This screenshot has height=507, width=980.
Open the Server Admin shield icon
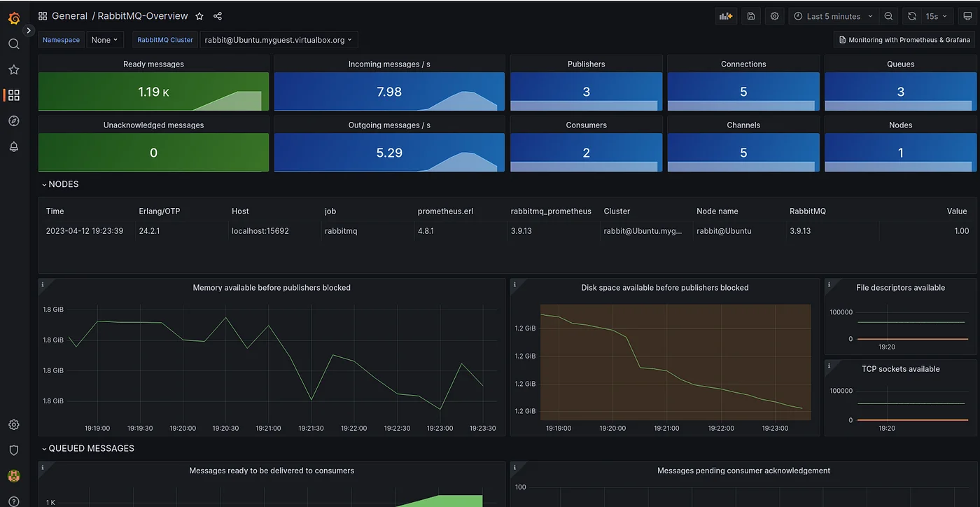[x=14, y=450]
